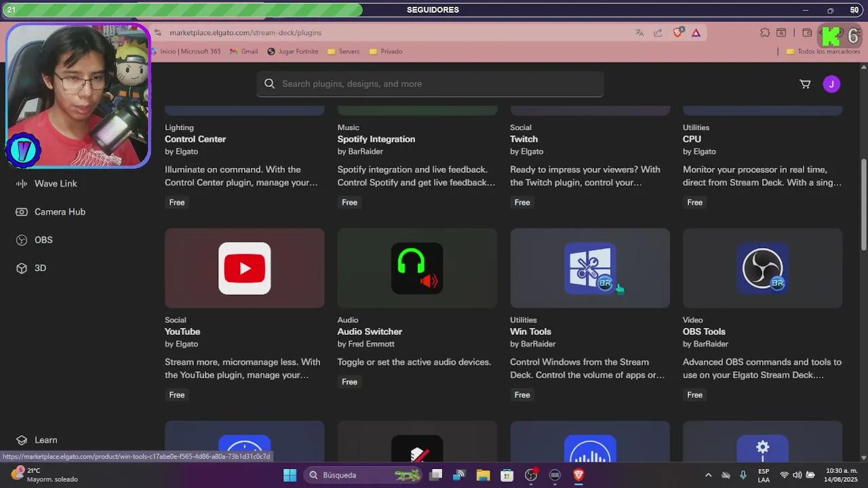Click the Free tag under OBS Tools
Screen dimensions: 868x488
point(694,395)
